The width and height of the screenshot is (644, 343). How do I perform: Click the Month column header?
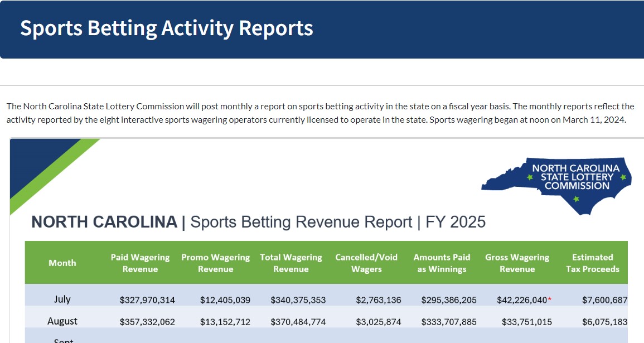click(x=62, y=263)
